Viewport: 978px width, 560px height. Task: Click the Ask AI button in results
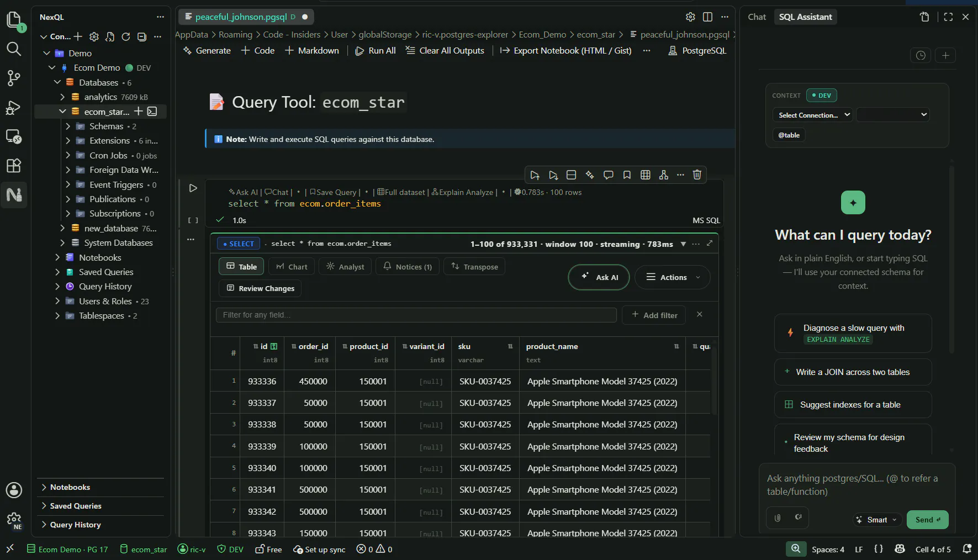(599, 277)
